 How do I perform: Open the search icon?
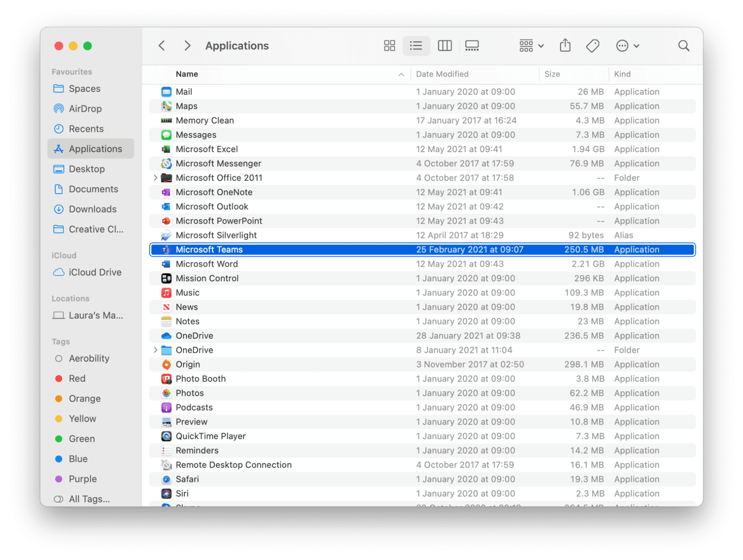point(683,45)
